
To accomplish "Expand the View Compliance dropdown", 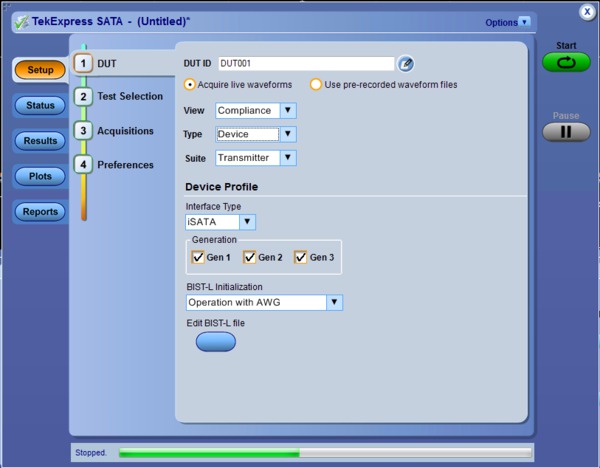I will [288, 110].
